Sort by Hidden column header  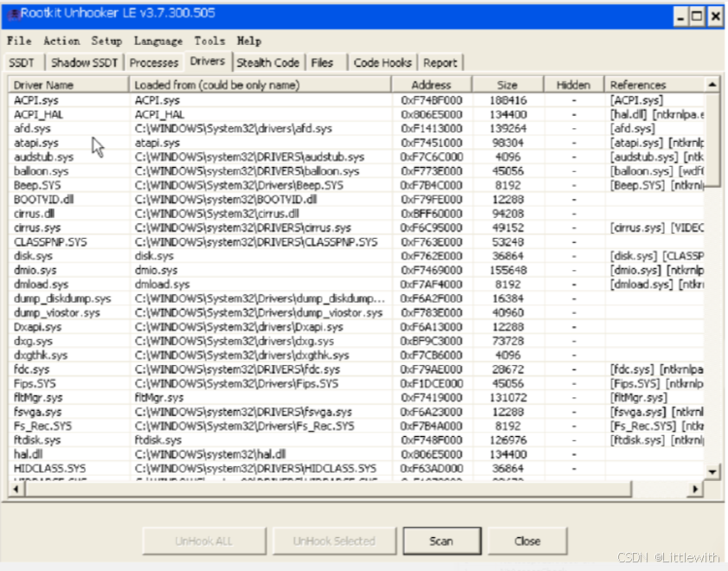click(573, 85)
